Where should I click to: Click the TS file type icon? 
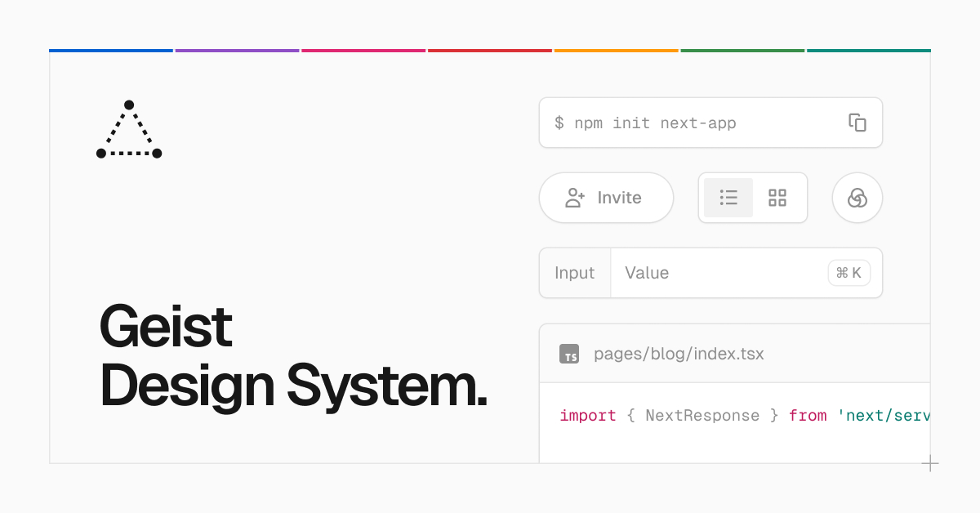click(569, 354)
